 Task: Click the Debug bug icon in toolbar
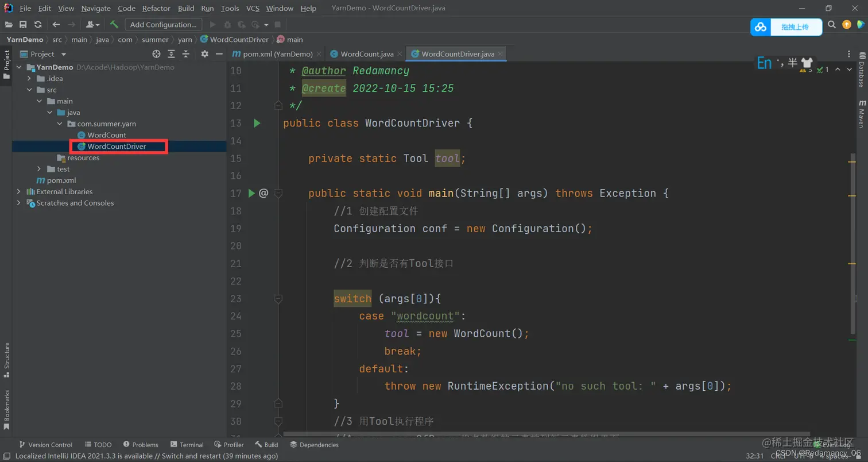tap(227, 25)
